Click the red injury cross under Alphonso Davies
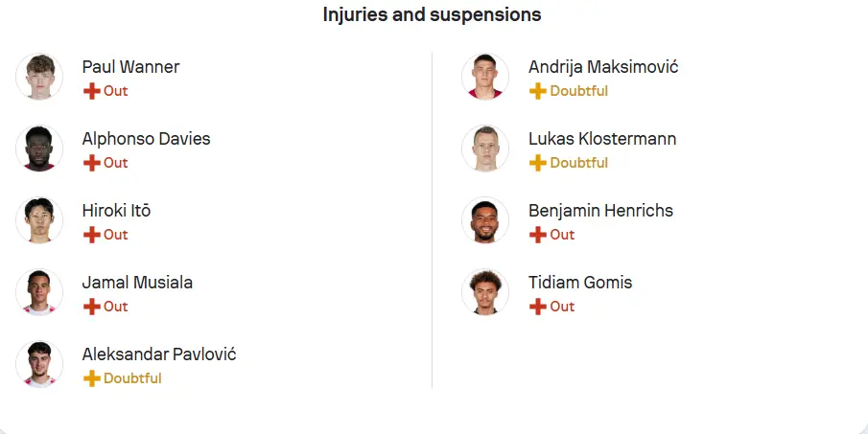Image resolution: width=868 pixels, height=434 pixels. (x=92, y=163)
